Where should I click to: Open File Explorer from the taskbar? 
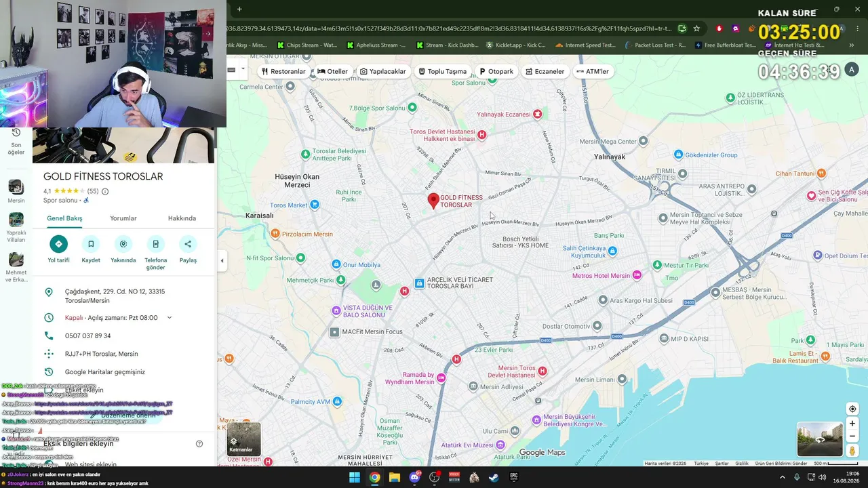pyautogui.click(x=395, y=477)
